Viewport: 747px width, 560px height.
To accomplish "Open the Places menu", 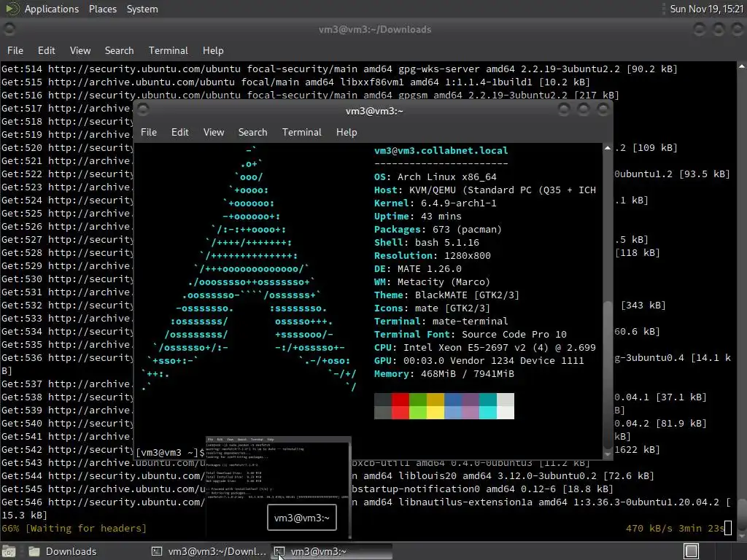I will pyautogui.click(x=102, y=9).
